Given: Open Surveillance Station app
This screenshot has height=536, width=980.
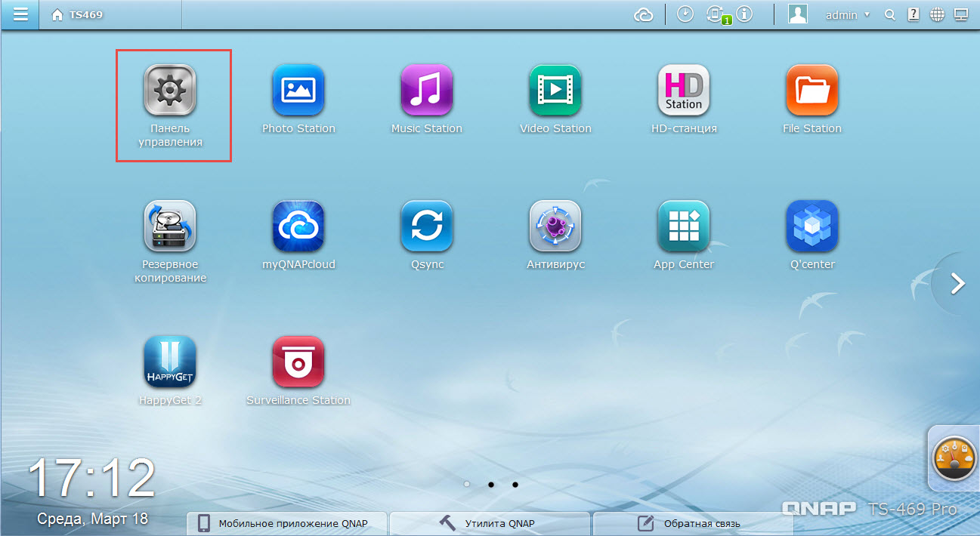Looking at the screenshot, I should coord(298,362).
